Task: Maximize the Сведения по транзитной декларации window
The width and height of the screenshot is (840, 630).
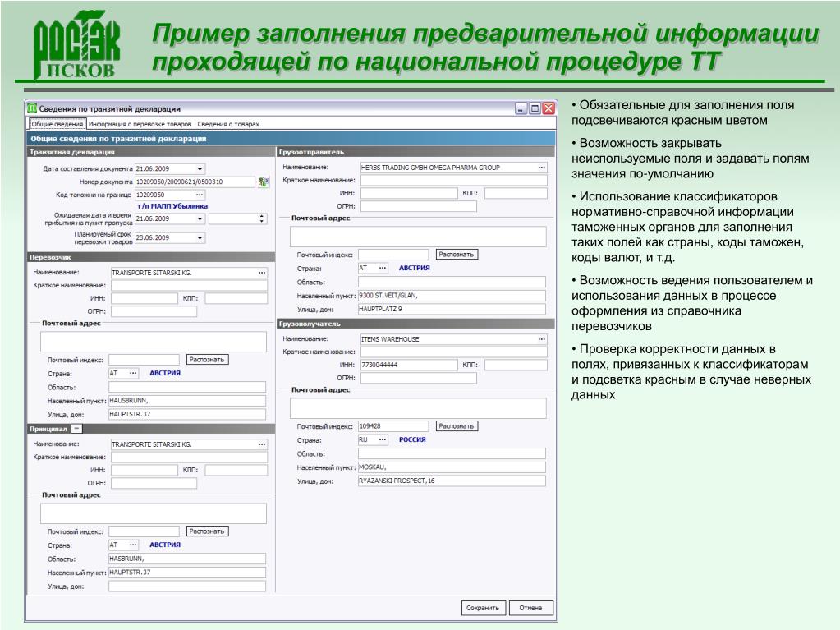Action: pos(535,108)
